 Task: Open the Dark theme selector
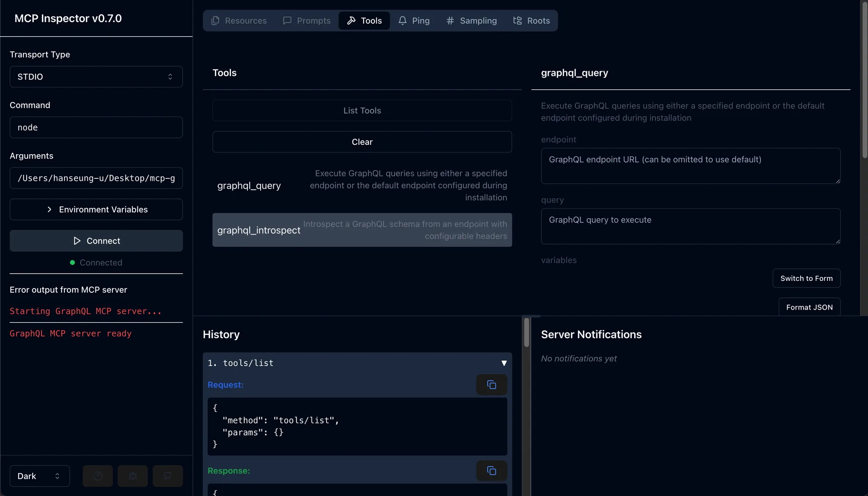(x=39, y=476)
